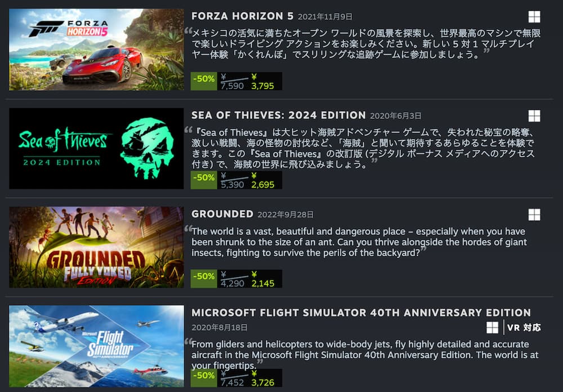Click the ¥2,695 Sea of Thieves price
Viewport: 563px width, 392px height.
coord(262,180)
